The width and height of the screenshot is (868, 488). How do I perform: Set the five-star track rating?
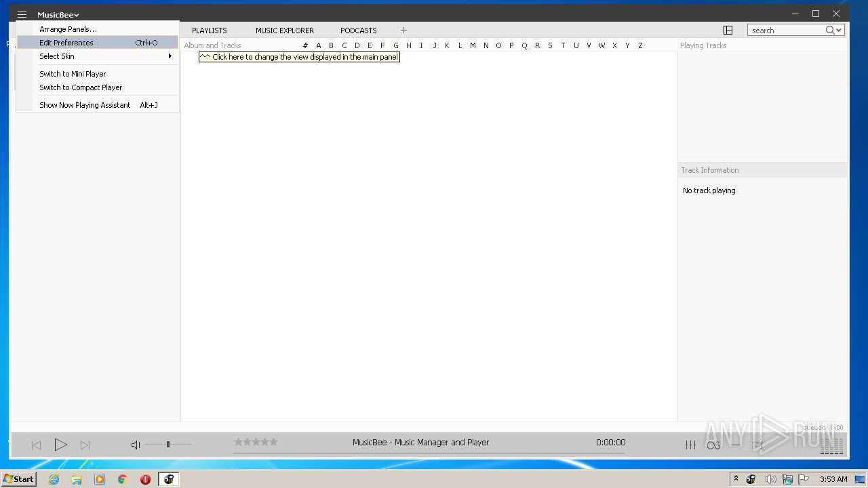click(x=256, y=442)
